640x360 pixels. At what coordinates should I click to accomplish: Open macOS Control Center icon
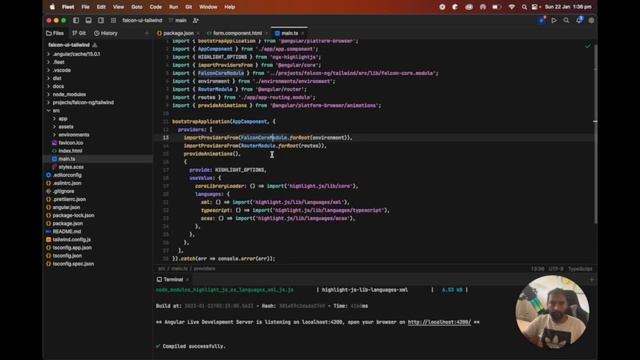point(535,7)
